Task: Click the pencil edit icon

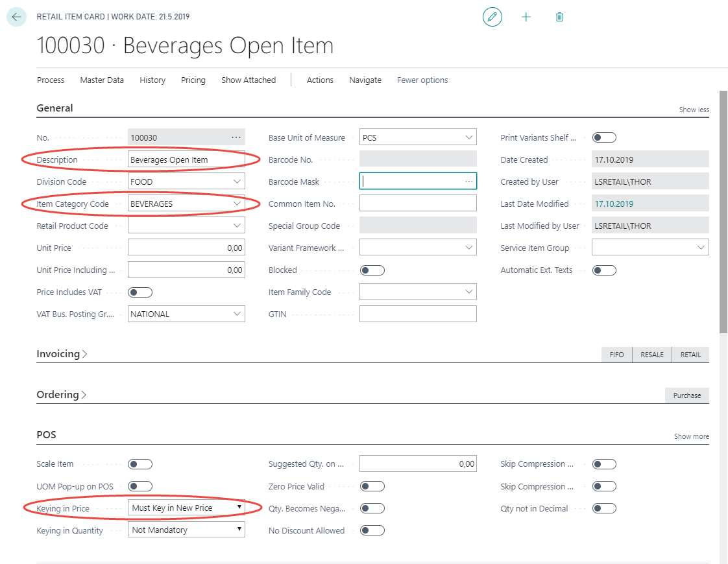Action: (492, 17)
